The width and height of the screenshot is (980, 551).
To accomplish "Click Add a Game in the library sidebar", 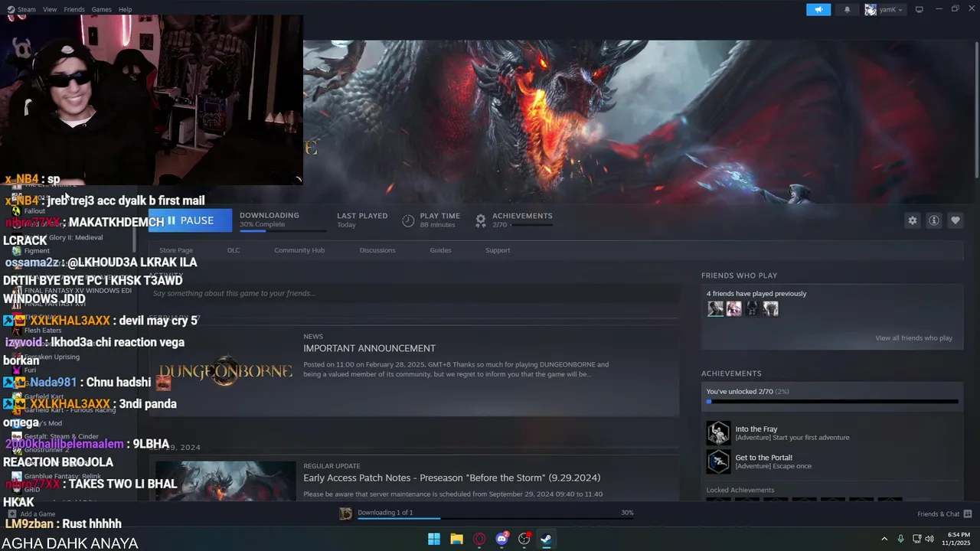I will tap(31, 514).
